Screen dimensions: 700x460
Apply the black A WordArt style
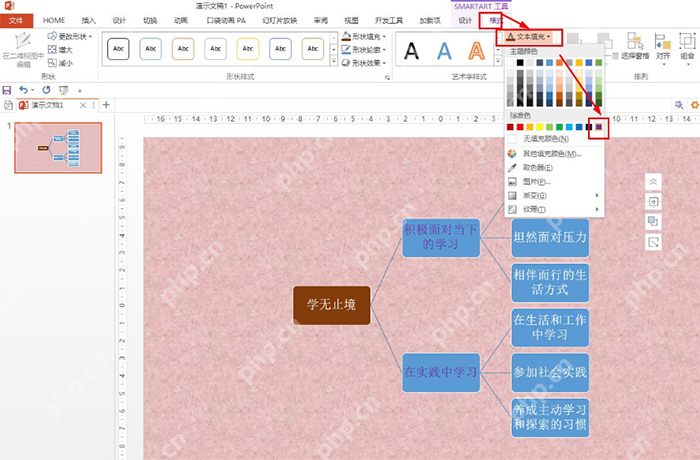(x=411, y=50)
